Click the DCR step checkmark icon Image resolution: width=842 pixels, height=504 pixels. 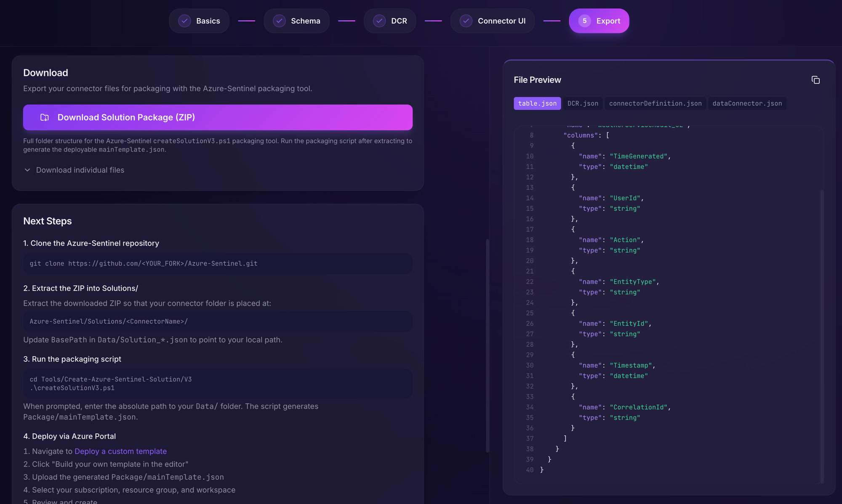[379, 21]
